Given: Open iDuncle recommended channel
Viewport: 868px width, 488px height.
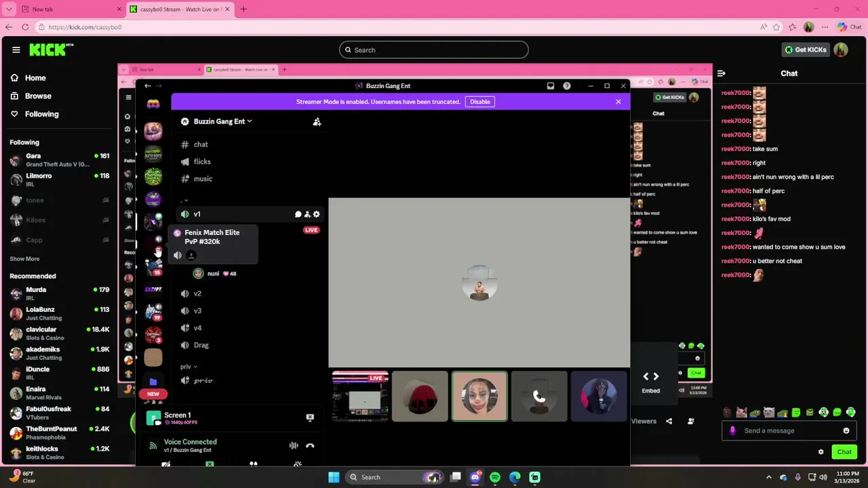Looking at the screenshot, I should [59, 373].
